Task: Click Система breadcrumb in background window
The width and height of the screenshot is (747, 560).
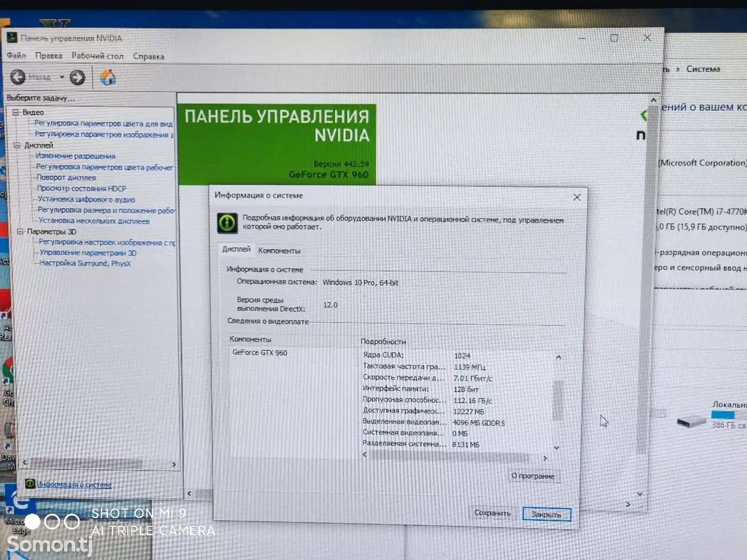Action: pyautogui.click(x=703, y=69)
